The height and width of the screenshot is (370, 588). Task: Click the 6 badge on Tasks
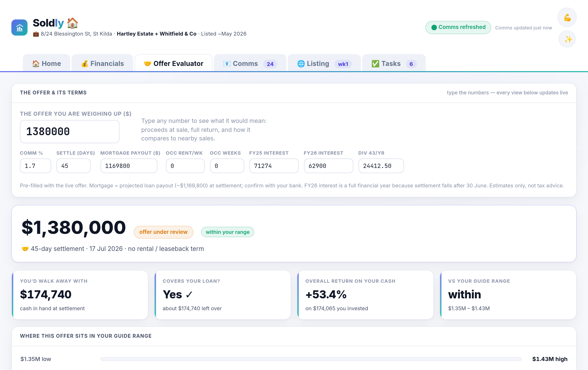(x=411, y=64)
